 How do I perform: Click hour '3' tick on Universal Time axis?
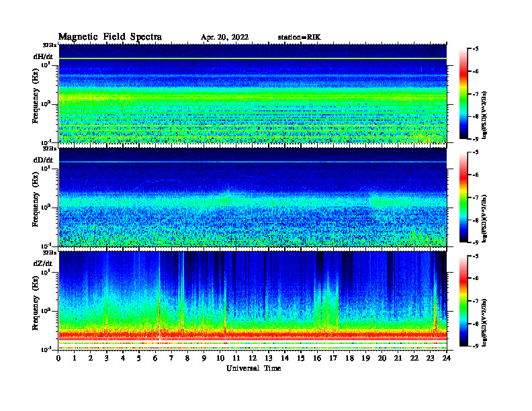pyautogui.click(x=107, y=358)
